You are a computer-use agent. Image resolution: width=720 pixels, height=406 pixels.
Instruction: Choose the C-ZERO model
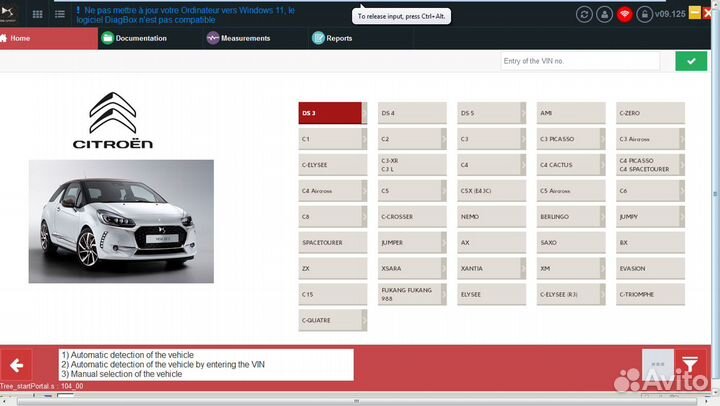coord(650,113)
